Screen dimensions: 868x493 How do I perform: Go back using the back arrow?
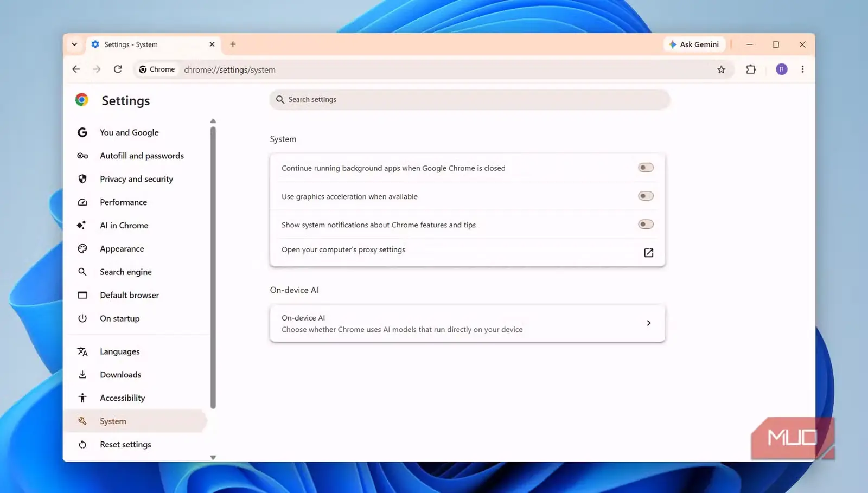[76, 69]
